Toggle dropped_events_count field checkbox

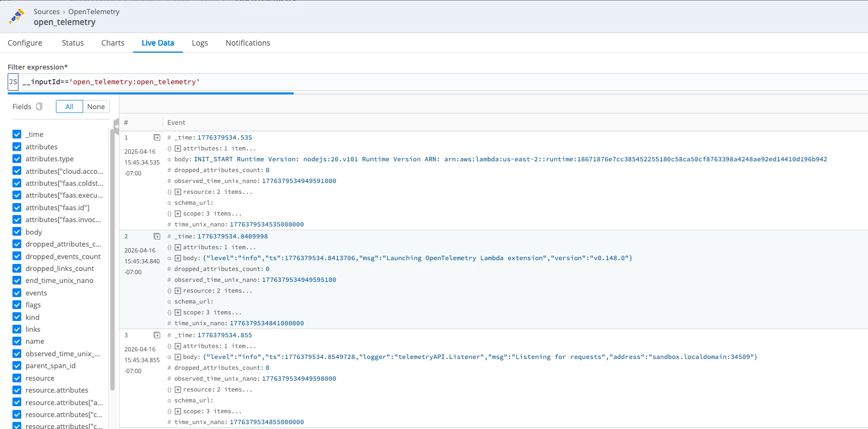click(17, 256)
